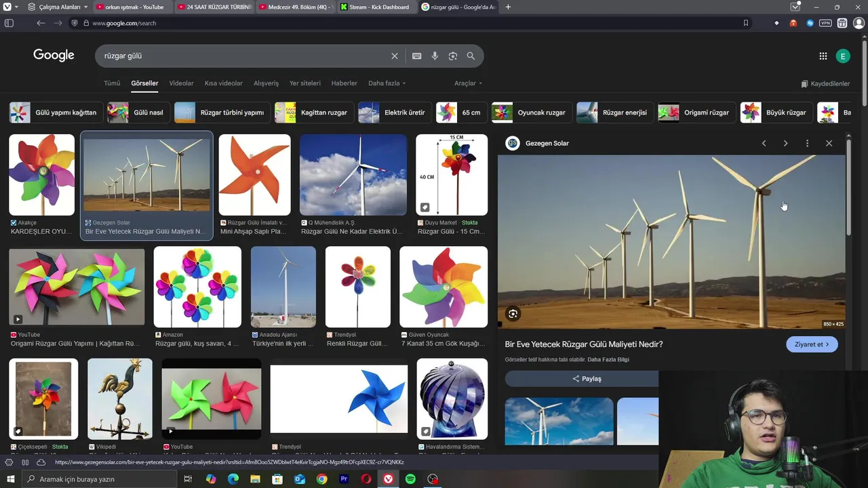The width and height of the screenshot is (868, 488).
Task: Go to next image in preview panel
Action: point(785,143)
